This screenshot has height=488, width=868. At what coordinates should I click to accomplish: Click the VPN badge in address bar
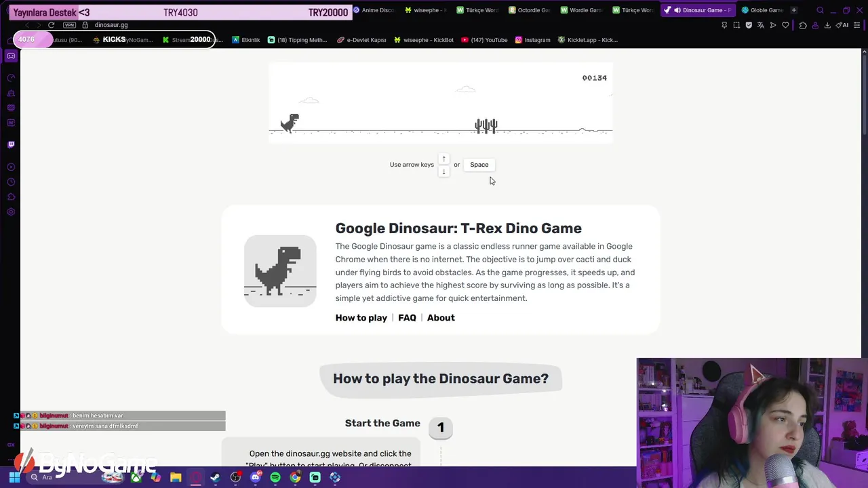69,25
